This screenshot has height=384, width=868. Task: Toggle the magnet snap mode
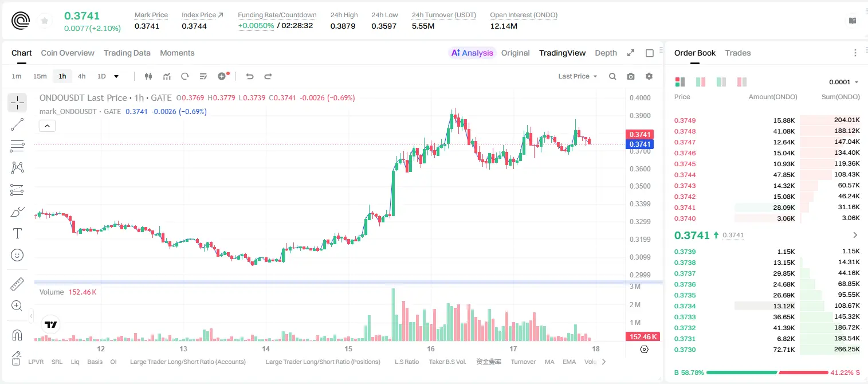(17, 335)
